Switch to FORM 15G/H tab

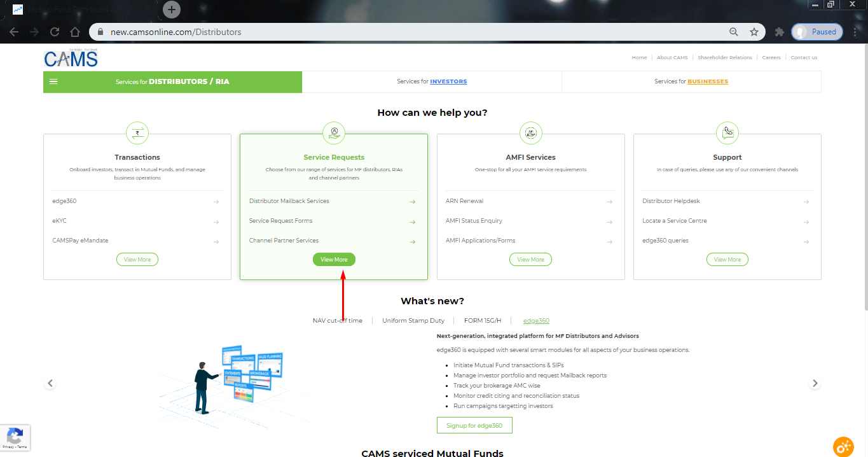(x=483, y=321)
